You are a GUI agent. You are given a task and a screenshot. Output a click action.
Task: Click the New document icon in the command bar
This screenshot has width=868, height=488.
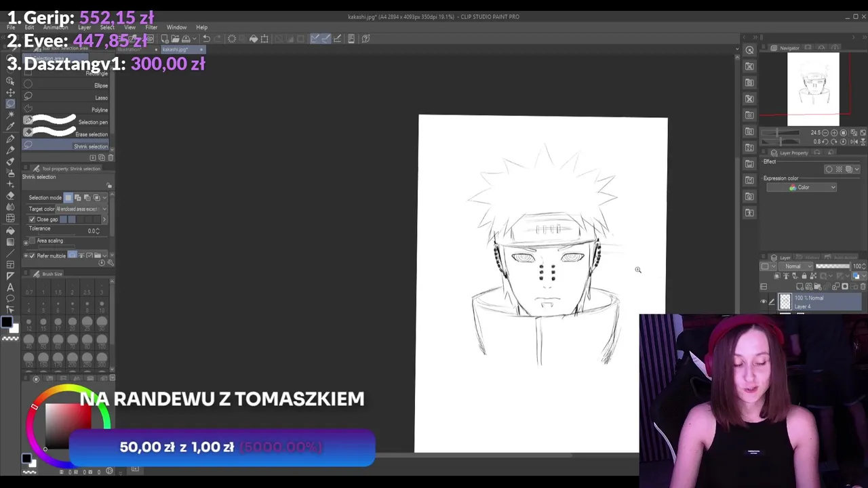pyautogui.click(x=165, y=39)
